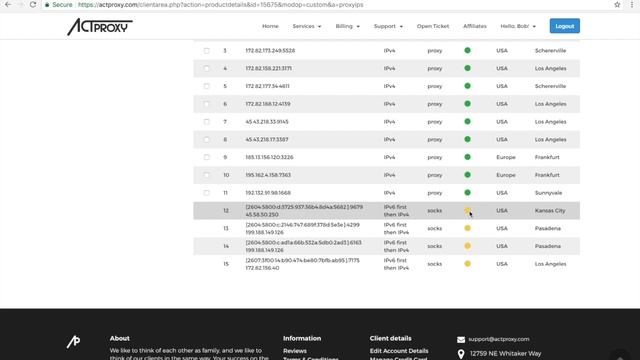Click the green status dot in row 10
This screenshot has width=640, height=360.
(x=467, y=175)
